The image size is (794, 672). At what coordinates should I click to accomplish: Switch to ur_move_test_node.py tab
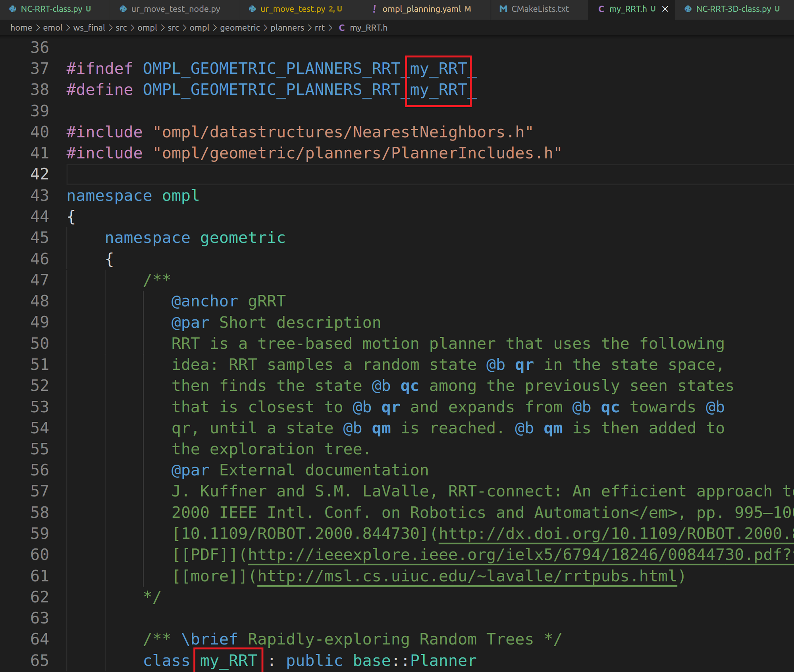point(175,9)
